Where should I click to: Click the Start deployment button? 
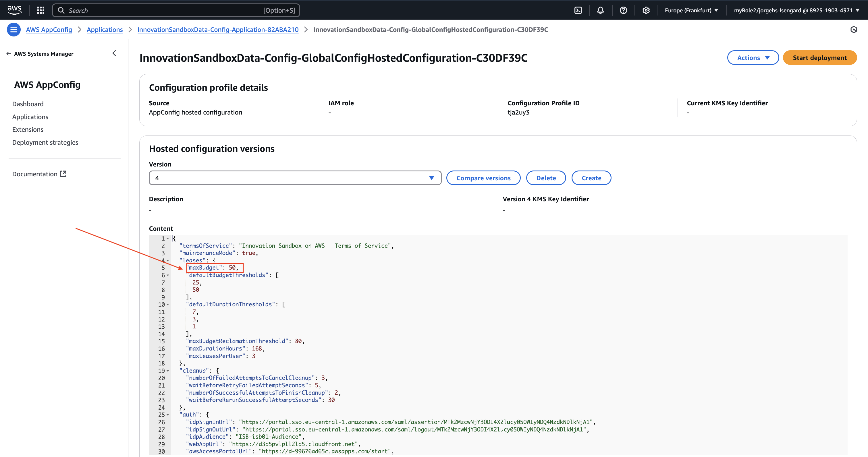pos(819,58)
